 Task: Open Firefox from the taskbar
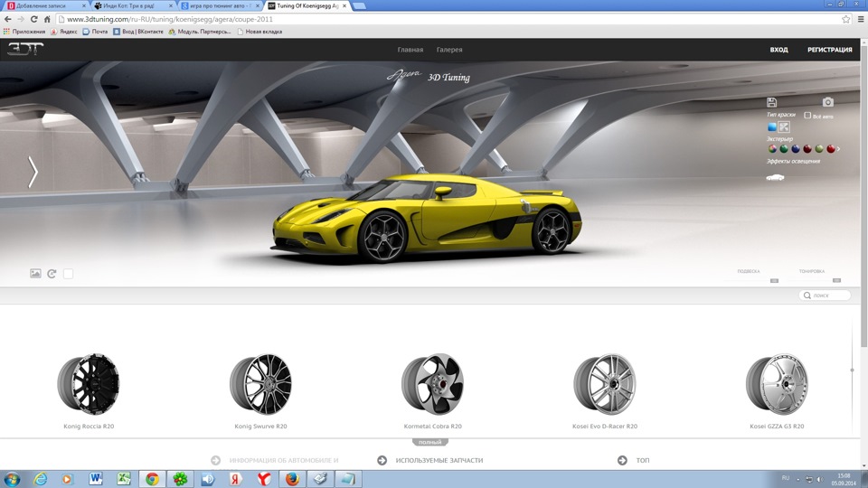(x=292, y=479)
